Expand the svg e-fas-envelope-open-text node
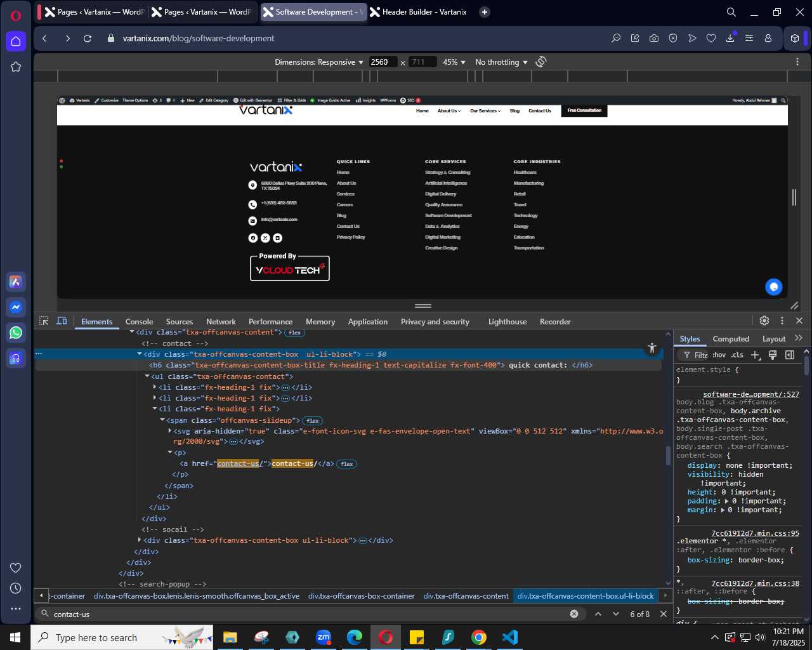 point(170,431)
